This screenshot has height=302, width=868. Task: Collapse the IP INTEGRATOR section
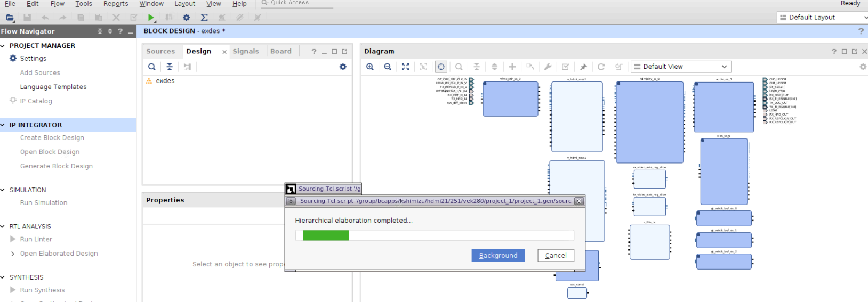click(3, 125)
